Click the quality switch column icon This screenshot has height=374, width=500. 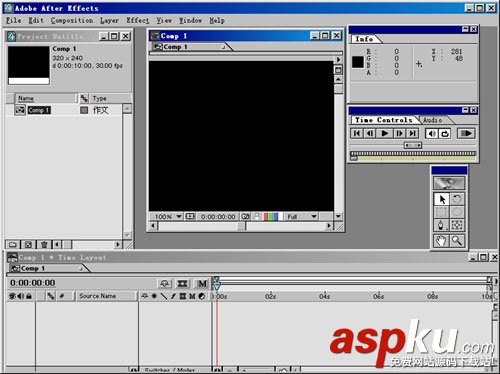click(164, 296)
